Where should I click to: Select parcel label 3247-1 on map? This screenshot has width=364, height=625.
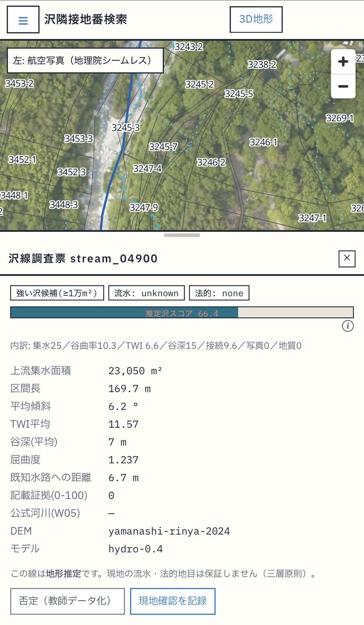tap(313, 218)
